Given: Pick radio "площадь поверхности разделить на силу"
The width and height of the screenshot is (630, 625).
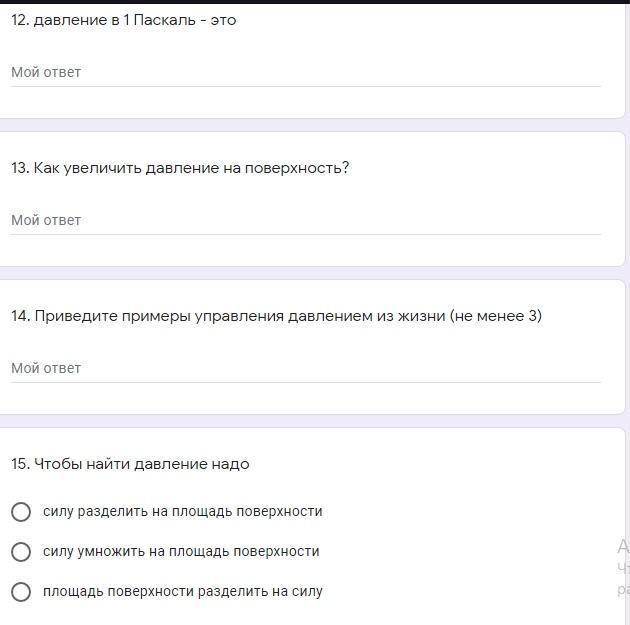Looking at the screenshot, I should coord(21,592).
